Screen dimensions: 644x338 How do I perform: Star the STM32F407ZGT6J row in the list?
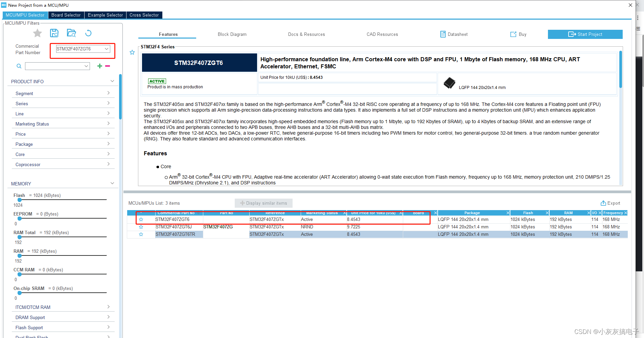point(141,227)
